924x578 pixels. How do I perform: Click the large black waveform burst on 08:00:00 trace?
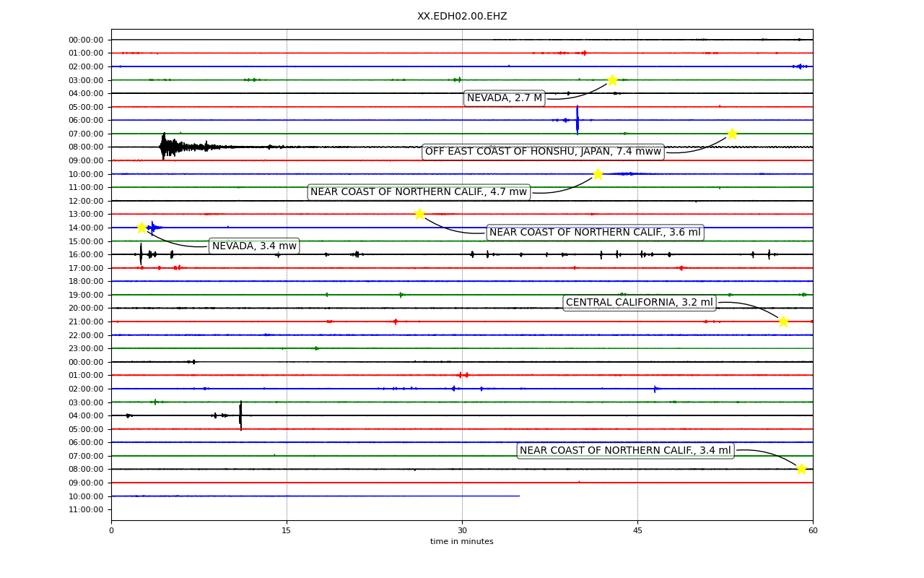coord(173,147)
